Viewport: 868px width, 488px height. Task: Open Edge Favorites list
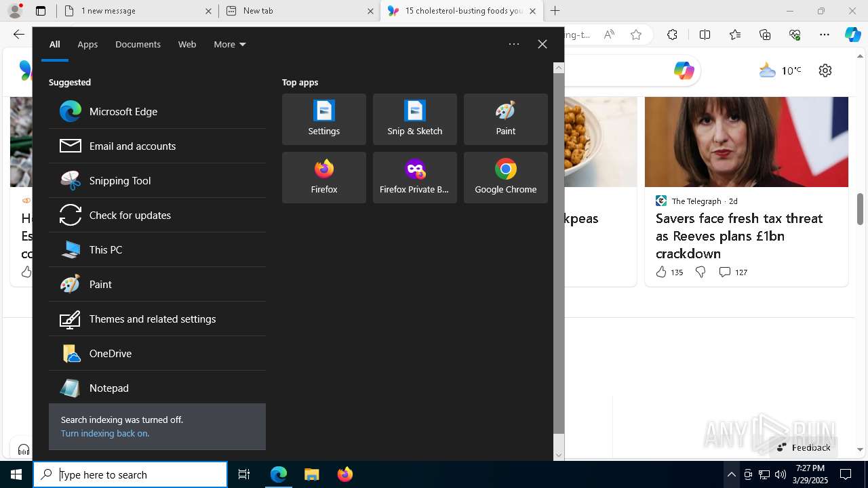pos(735,35)
